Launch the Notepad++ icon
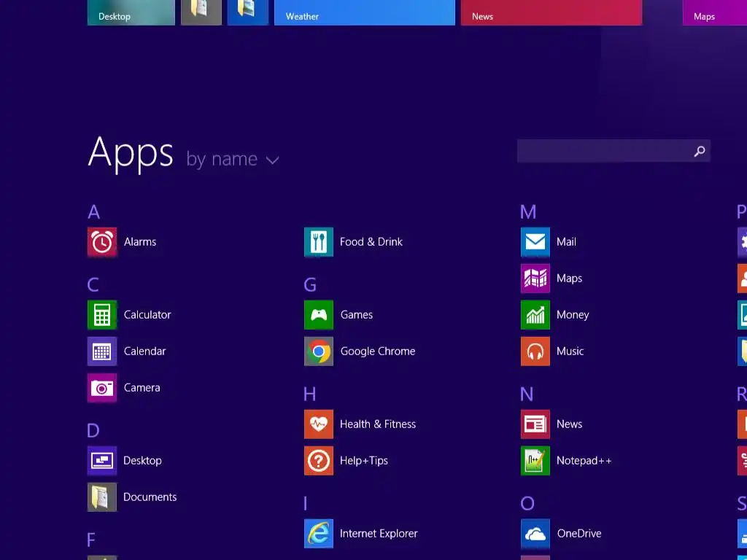 coord(535,461)
